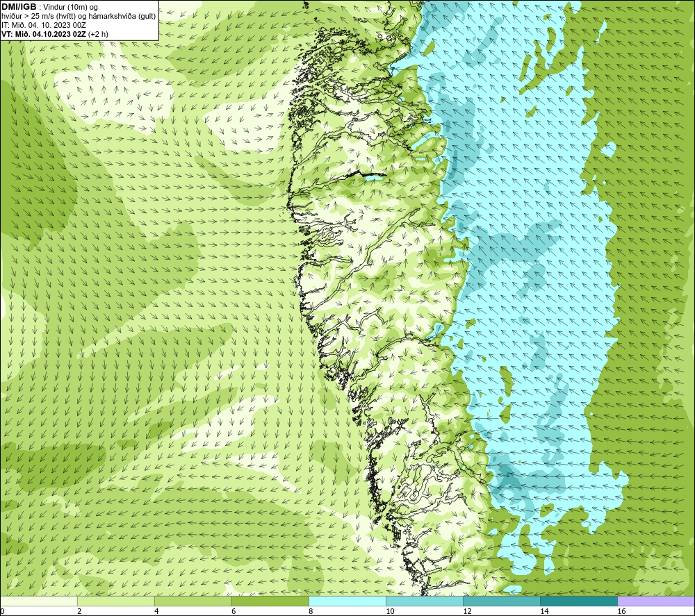Click the legend scale label '4'

click(x=156, y=611)
